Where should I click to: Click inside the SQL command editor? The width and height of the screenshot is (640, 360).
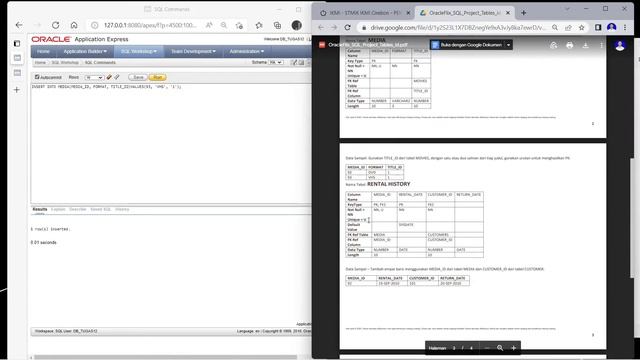[x=171, y=143]
